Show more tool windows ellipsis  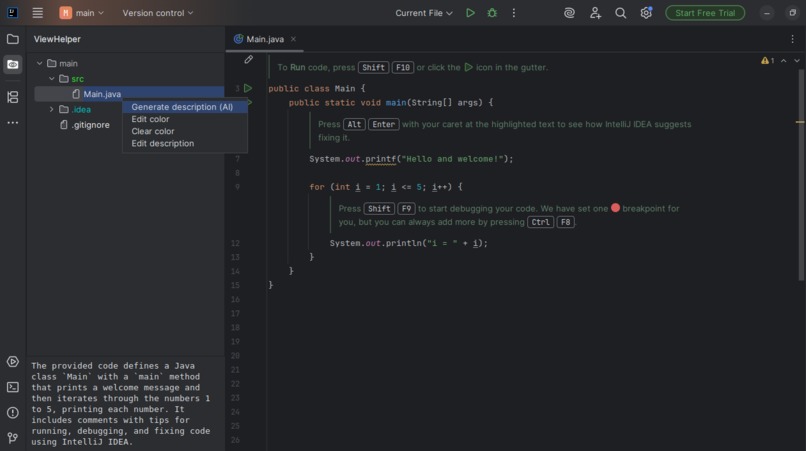pos(13,123)
